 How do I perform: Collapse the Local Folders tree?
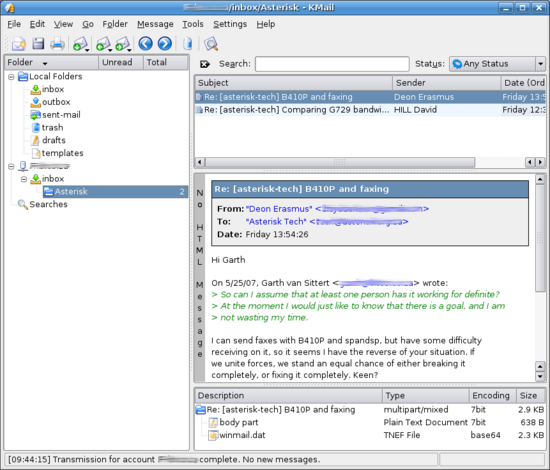11,76
